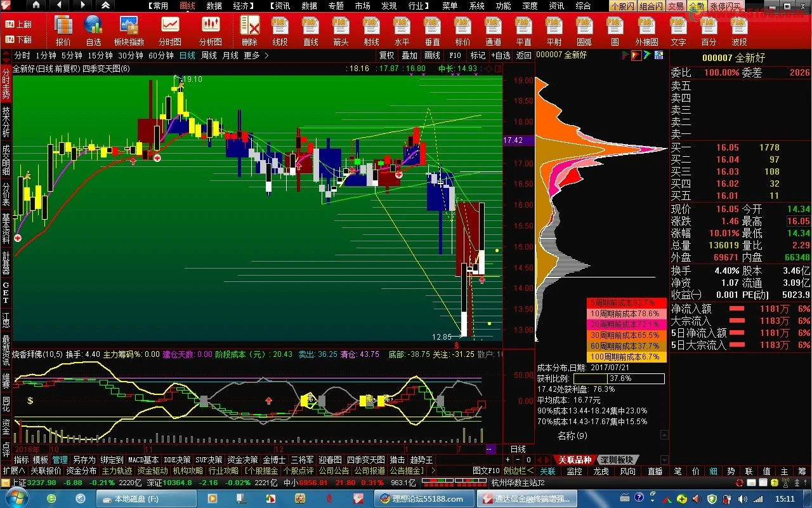Open the 系统 menu

pyautogui.click(x=476, y=6)
